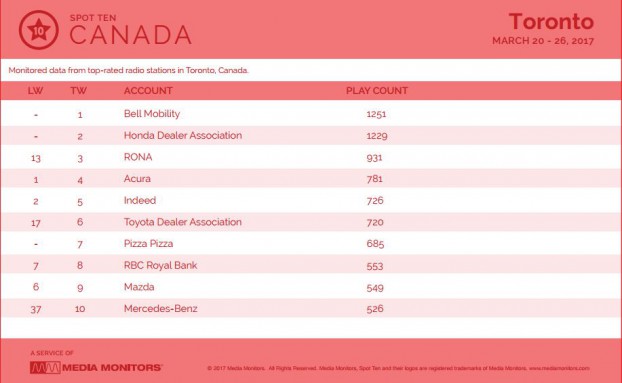The height and width of the screenshot is (383, 622).
Task: Select the Pizza Pizza entry
Action: [x=148, y=243]
